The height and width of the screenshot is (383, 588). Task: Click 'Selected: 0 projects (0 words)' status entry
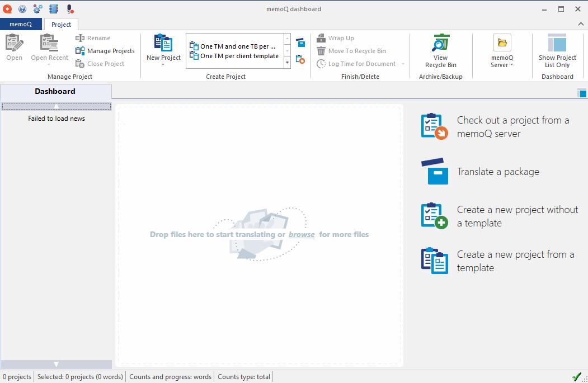(x=80, y=377)
